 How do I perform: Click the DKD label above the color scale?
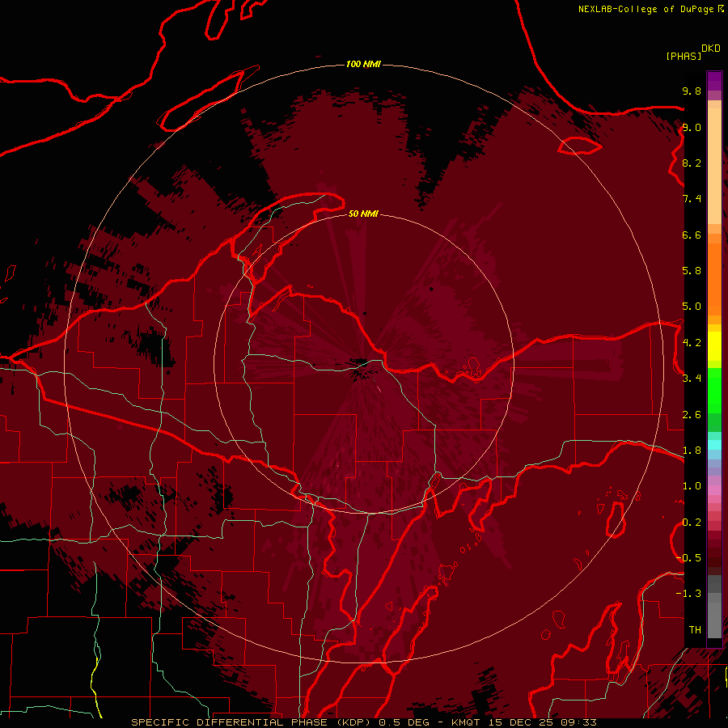click(x=711, y=49)
